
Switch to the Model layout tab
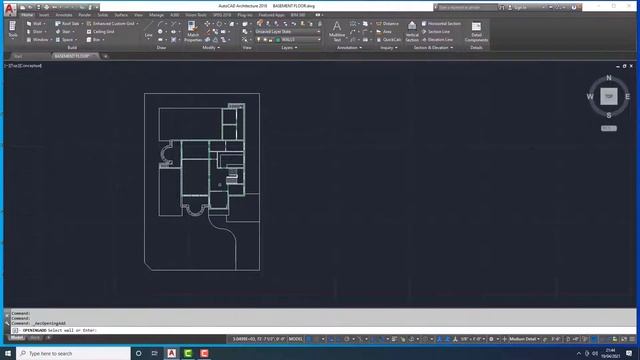(x=17, y=338)
